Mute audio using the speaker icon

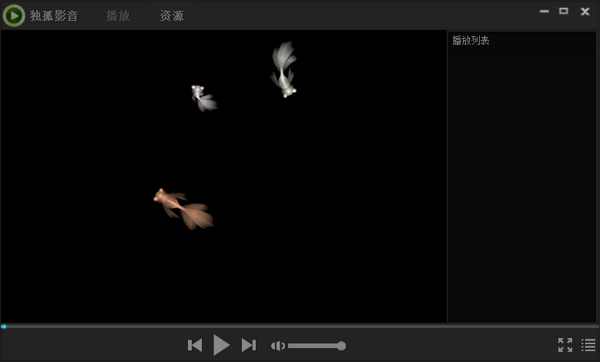click(x=278, y=346)
